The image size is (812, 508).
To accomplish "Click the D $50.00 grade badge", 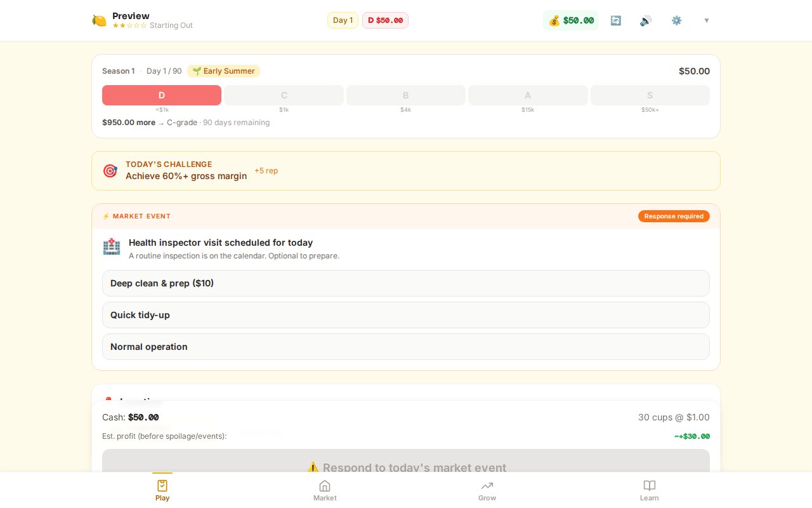I will (x=385, y=20).
